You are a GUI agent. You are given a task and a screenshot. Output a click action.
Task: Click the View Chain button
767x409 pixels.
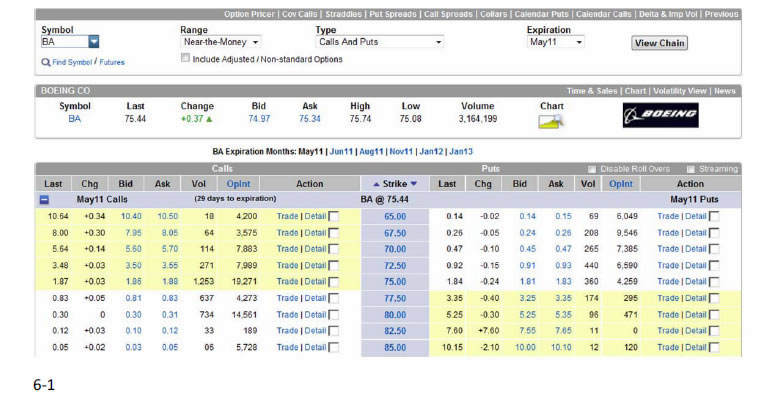click(659, 43)
